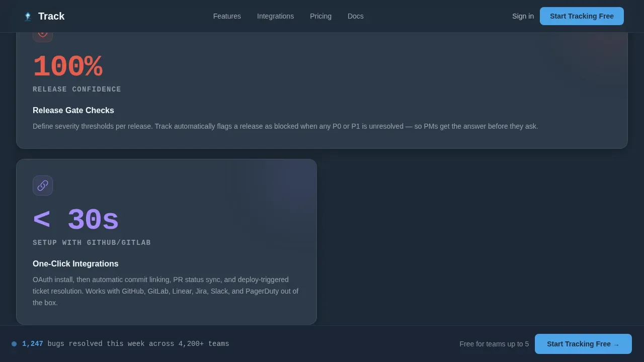Open the Integrations nav link
The image size is (644, 362).
click(275, 16)
